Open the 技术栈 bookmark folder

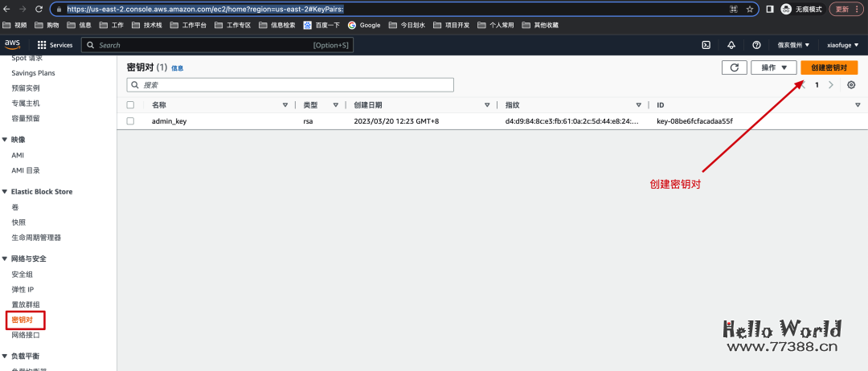pos(147,25)
